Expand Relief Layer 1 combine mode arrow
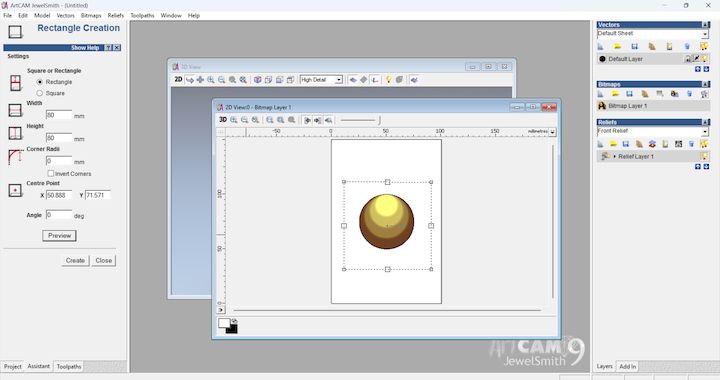The height and width of the screenshot is (380, 720). (614, 156)
